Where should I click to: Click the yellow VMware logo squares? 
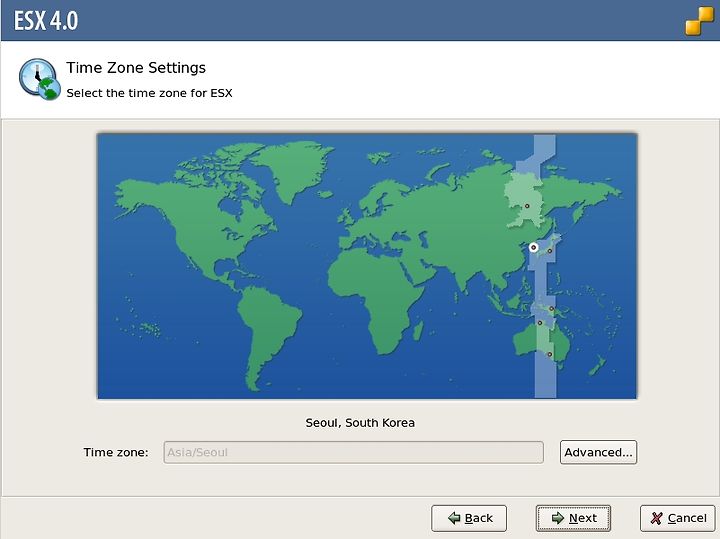tap(699, 21)
